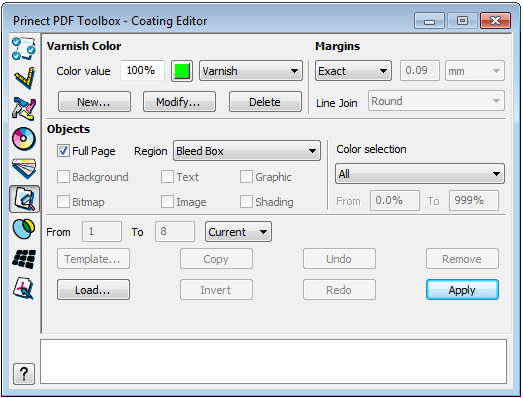
Task: Open the Line Join Round dropdown
Action: (x=436, y=101)
